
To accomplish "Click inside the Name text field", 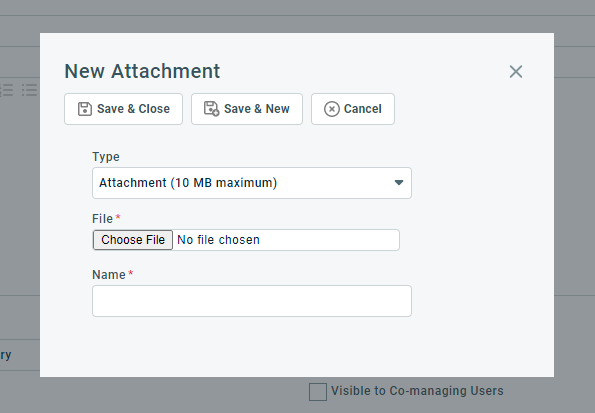I will [x=252, y=301].
